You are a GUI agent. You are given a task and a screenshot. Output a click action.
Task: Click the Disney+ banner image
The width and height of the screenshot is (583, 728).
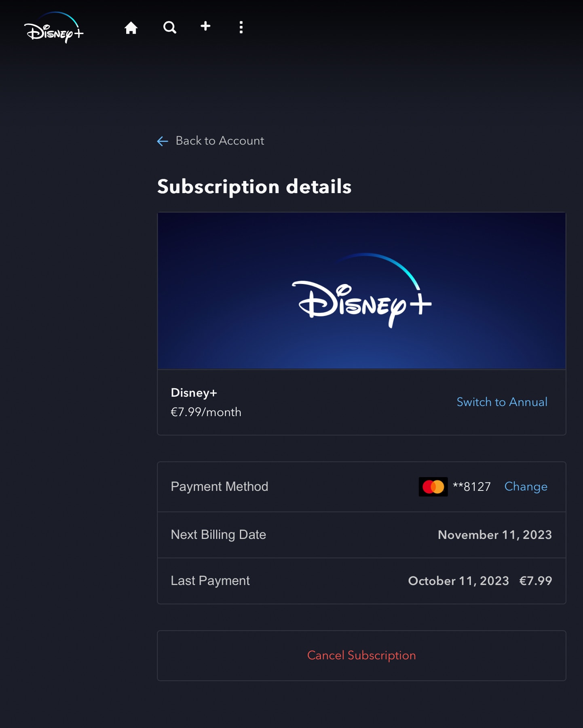(361, 290)
